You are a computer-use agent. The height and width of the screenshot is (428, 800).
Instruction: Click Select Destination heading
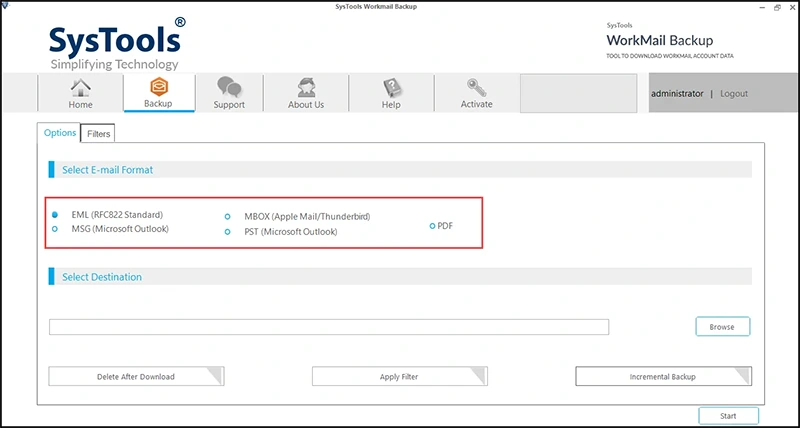(102, 277)
